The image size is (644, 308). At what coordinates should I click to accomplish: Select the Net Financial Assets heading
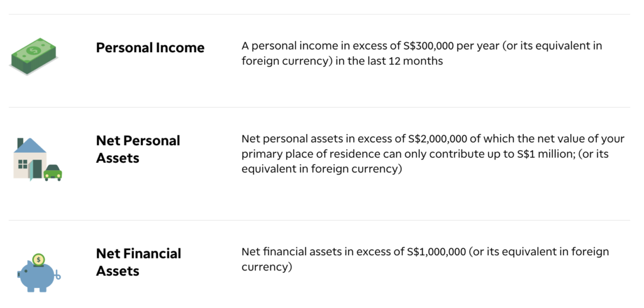pyautogui.click(x=138, y=262)
